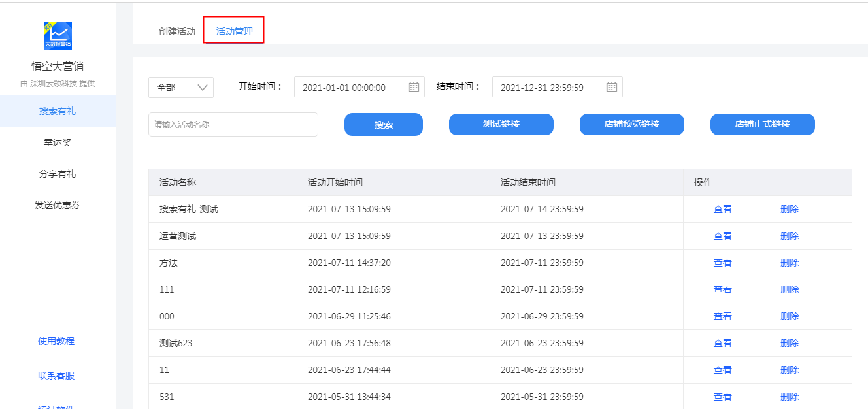Click the 悟空大营销 app logo icon
The image size is (868, 409).
pos(58,36)
